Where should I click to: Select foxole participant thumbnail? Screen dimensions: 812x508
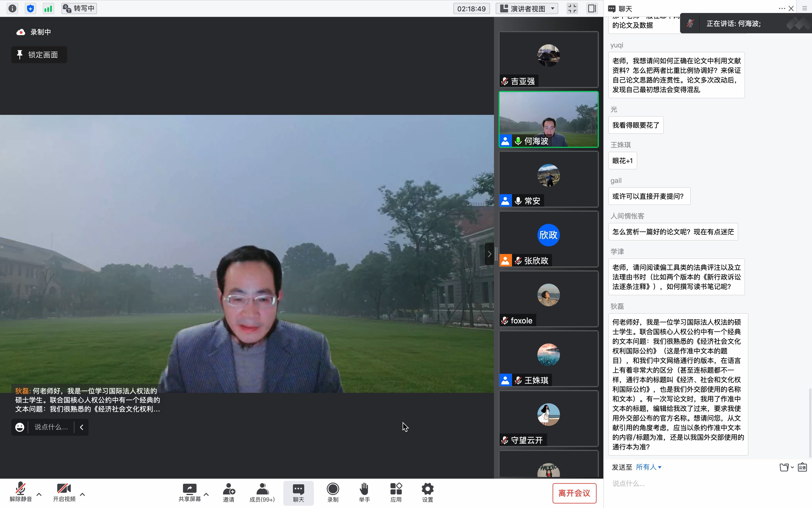549,299
